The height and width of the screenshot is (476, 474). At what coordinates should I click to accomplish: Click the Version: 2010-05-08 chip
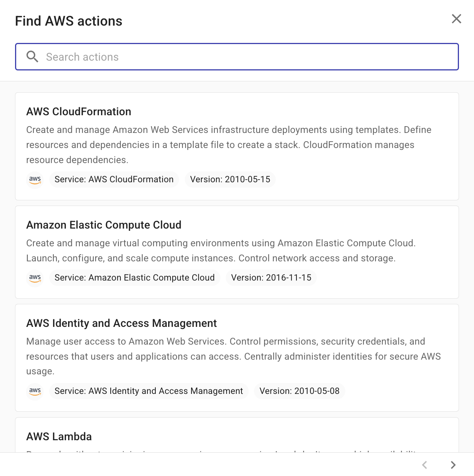(x=299, y=391)
